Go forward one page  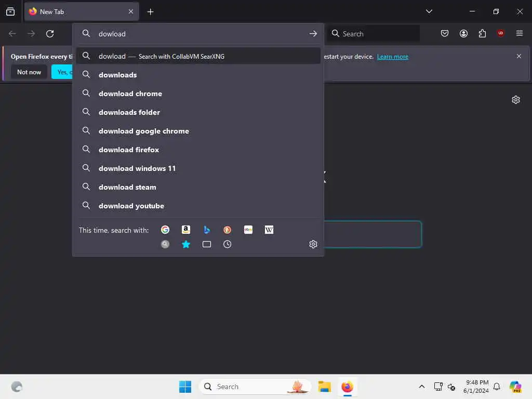coord(31,34)
